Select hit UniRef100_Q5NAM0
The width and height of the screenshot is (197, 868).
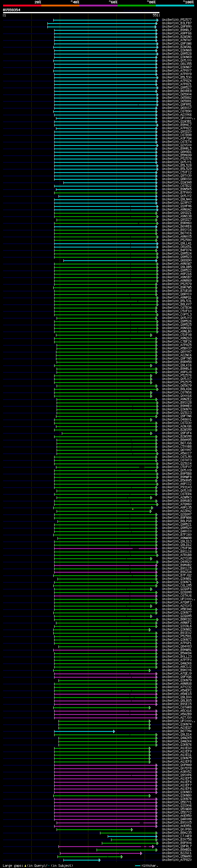177,856
